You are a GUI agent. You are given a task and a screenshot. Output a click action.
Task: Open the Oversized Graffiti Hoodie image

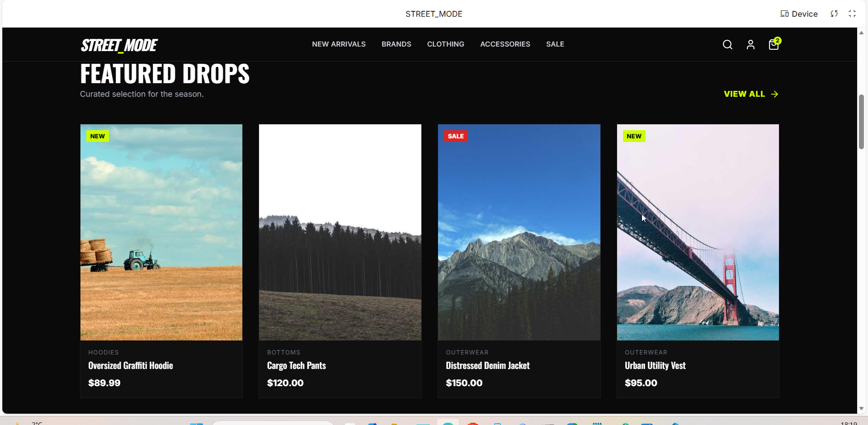161,232
